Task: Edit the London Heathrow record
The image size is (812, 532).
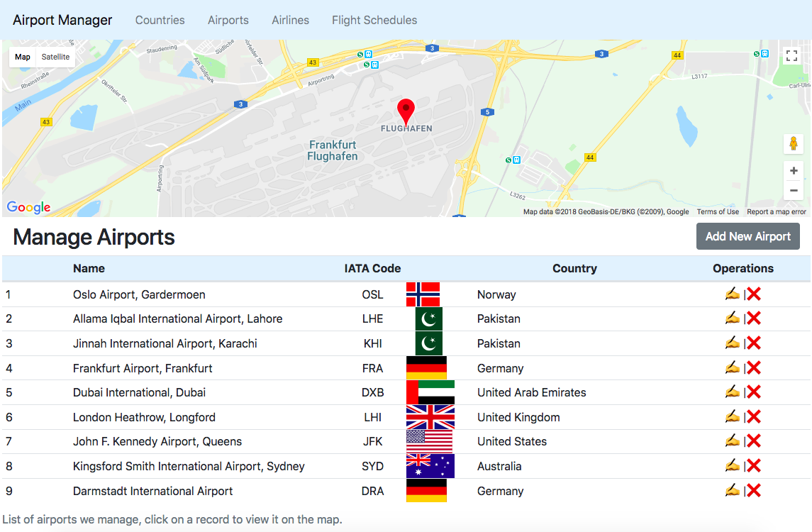Action: pyautogui.click(x=733, y=416)
